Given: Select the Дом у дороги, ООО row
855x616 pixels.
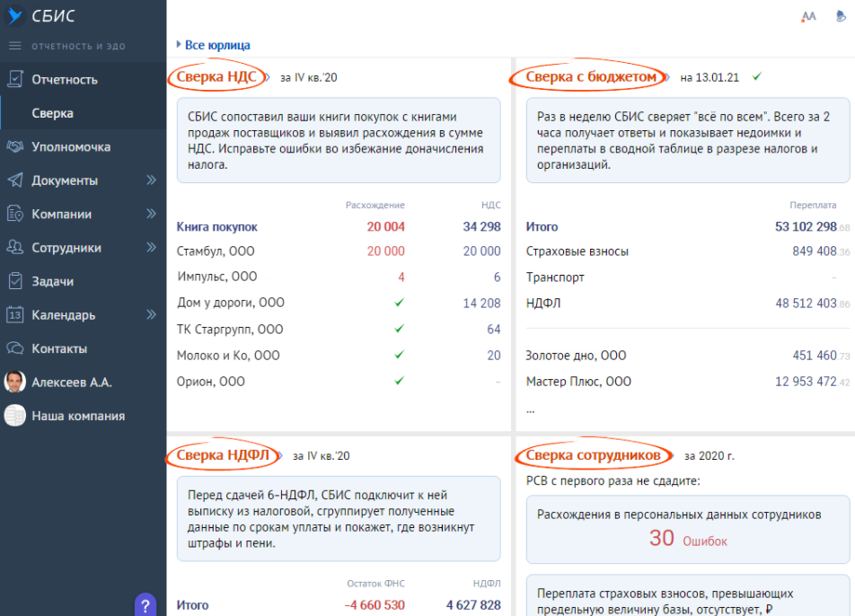Looking at the screenshot, I should 338,303.
